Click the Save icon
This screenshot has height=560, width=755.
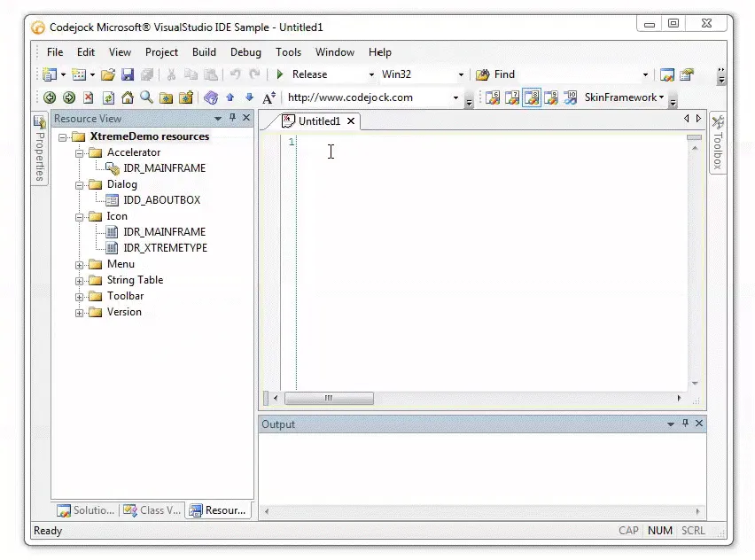point(127,74)
